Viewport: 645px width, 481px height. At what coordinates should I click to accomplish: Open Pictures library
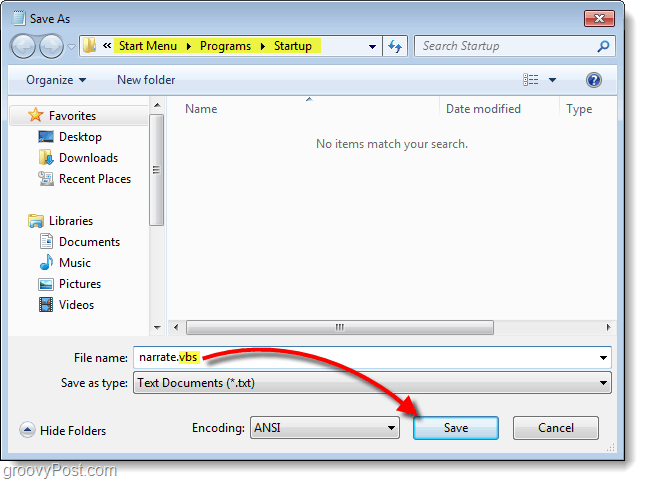80,283
